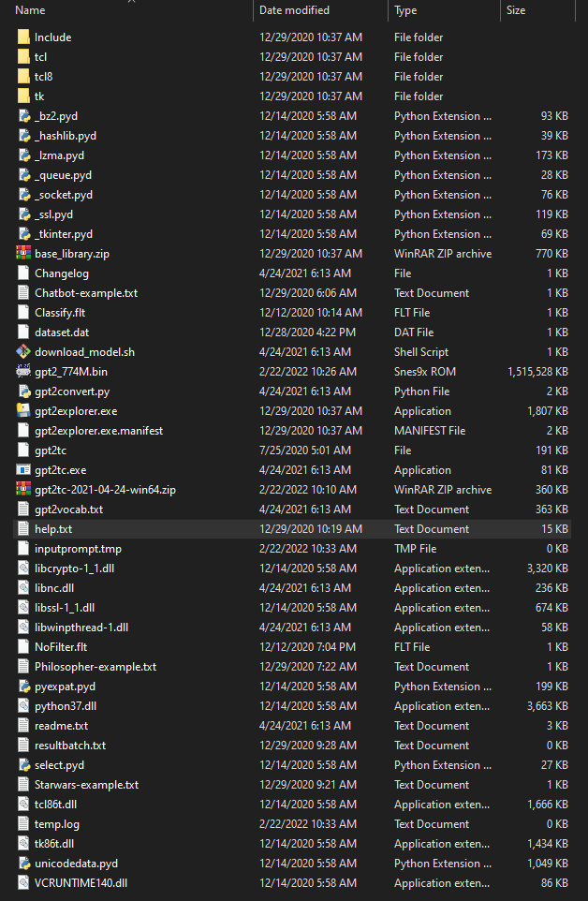Click the MANIFEST File type entry

point(430,431)
